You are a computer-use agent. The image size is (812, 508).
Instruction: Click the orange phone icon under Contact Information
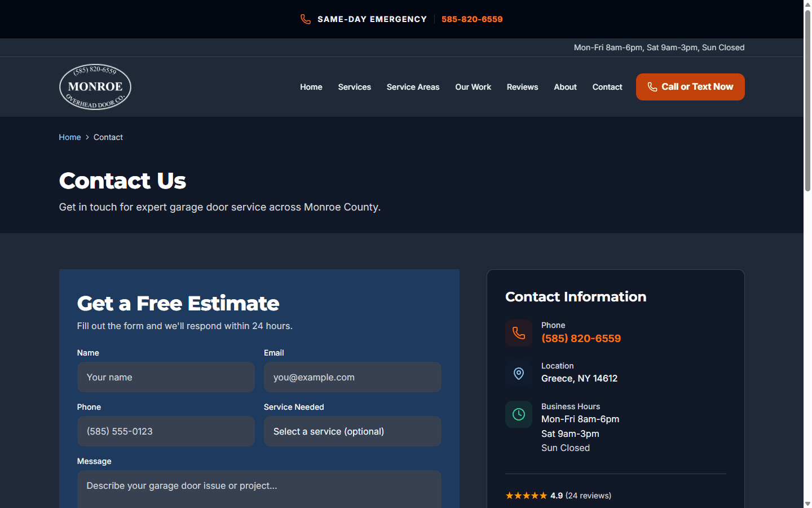519,333
